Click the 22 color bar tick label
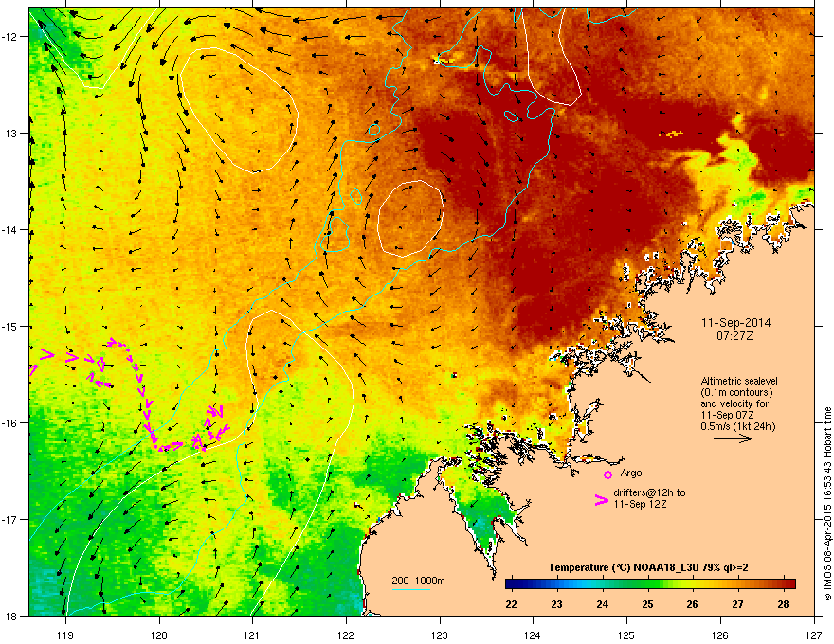The width and height of the screenshot is (834, 644). pos(511,604)
